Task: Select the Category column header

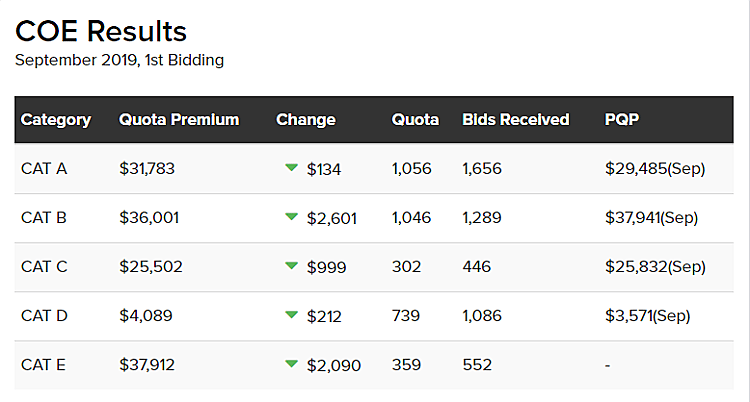Action: pos(56,120)
